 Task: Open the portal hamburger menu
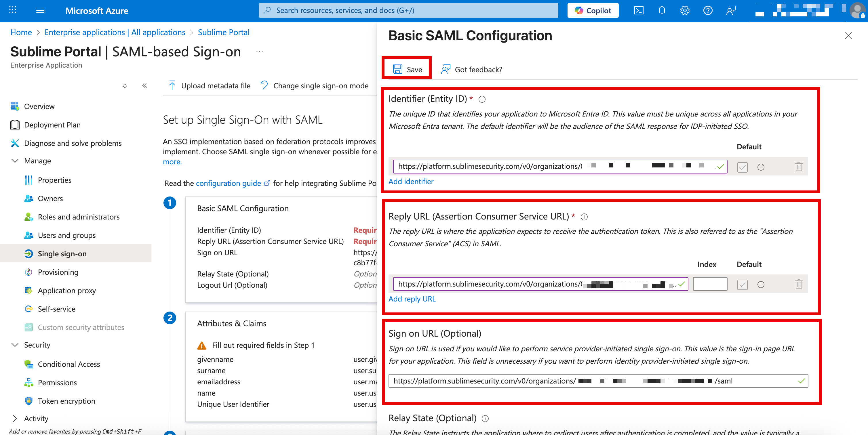(x=40, y=10)
